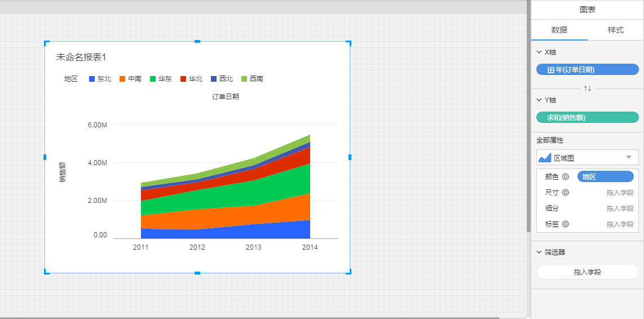Collapse the 筛选器 section
The width and height of the screenshot is (644, 319).
coord(539,252)
